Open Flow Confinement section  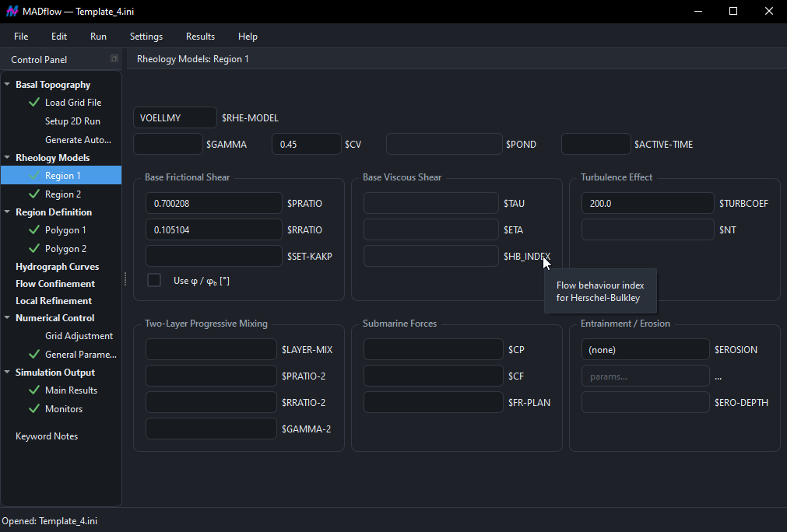click(x=55, y=284)
